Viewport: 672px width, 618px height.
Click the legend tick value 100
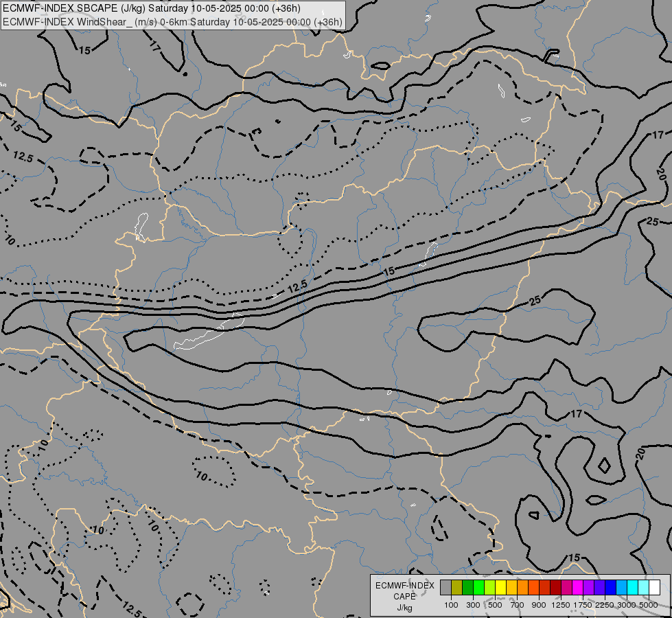click(x=451, y=605)
